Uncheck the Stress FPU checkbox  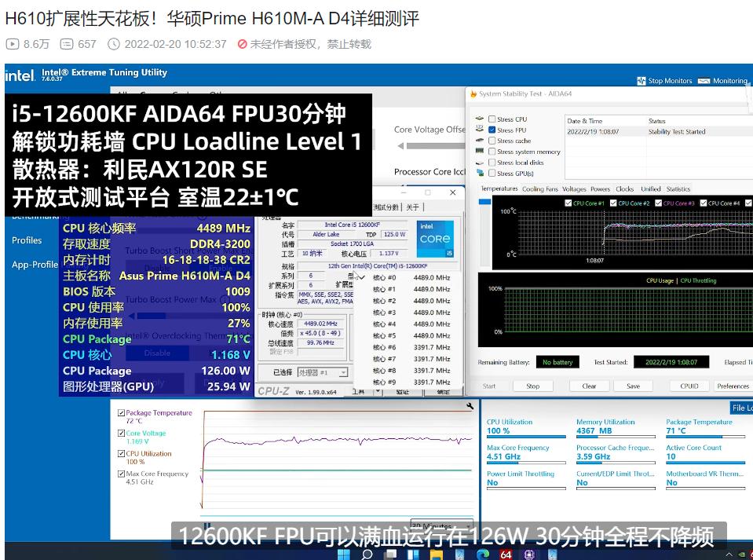pyautogui.click(x=492, y=130)
